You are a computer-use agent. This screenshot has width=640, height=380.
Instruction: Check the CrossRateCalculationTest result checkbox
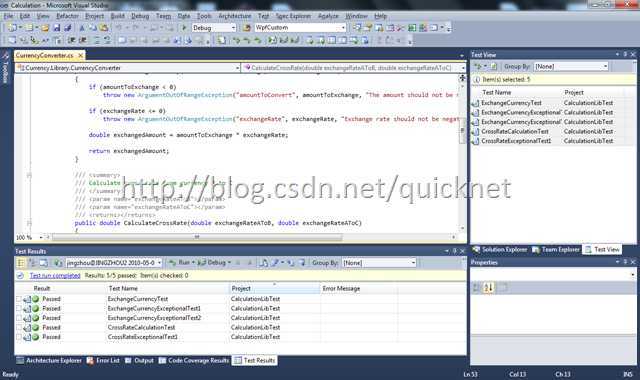point(19,327)
